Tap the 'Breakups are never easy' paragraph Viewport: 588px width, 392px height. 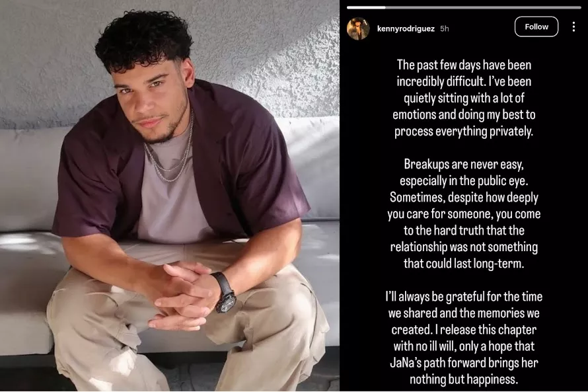pyautogui.click(x=464, y=214)
